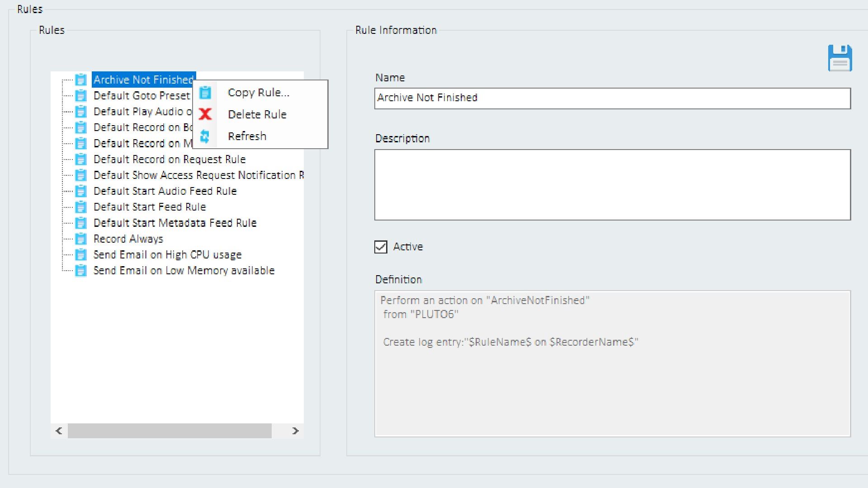Click icon beside Default Start Metadata Feed Rule

pos(81,223)
